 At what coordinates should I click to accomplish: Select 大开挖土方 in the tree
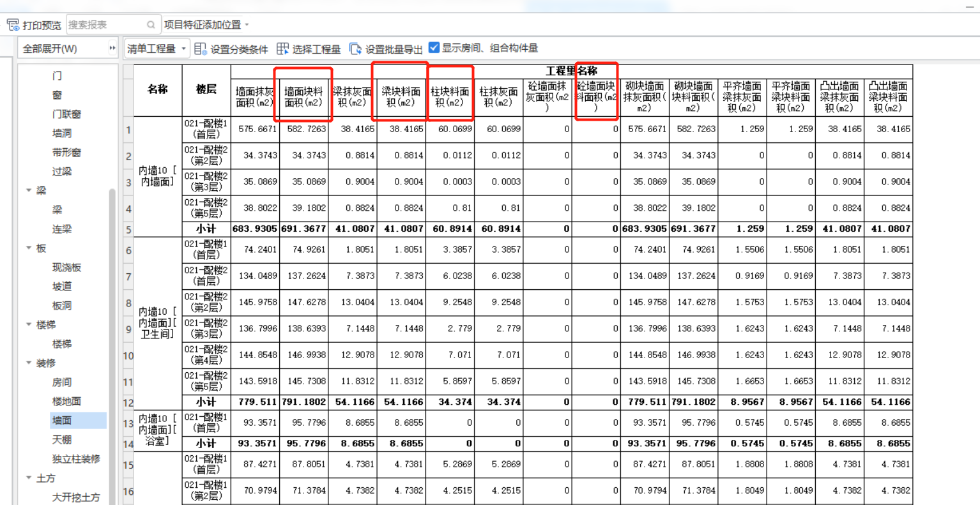[x=76, y=497]
